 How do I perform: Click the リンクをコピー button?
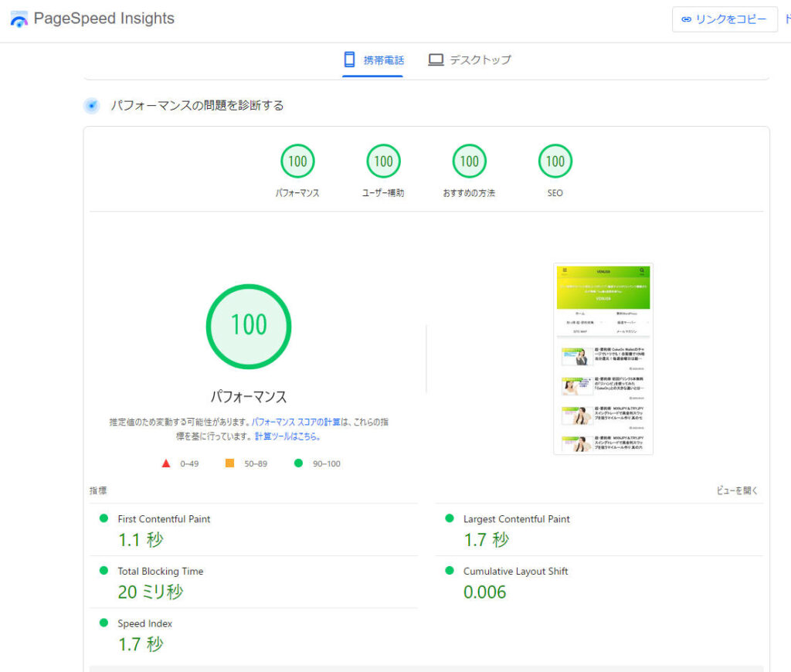725,19
